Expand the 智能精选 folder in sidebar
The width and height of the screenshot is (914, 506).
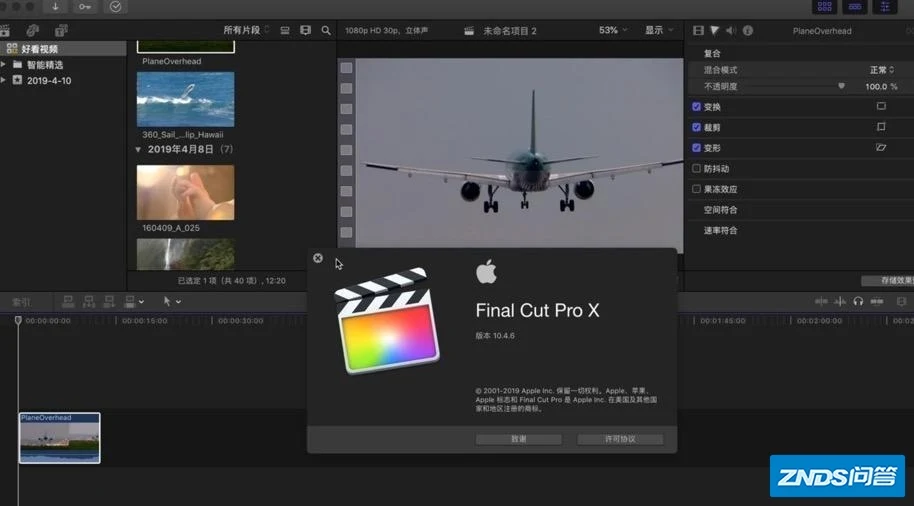[x=3, y=65]
